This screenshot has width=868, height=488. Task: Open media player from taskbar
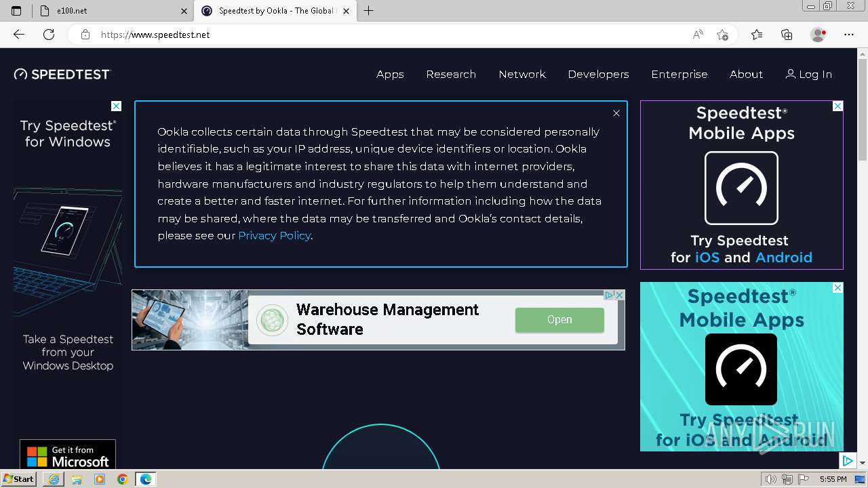100,479
